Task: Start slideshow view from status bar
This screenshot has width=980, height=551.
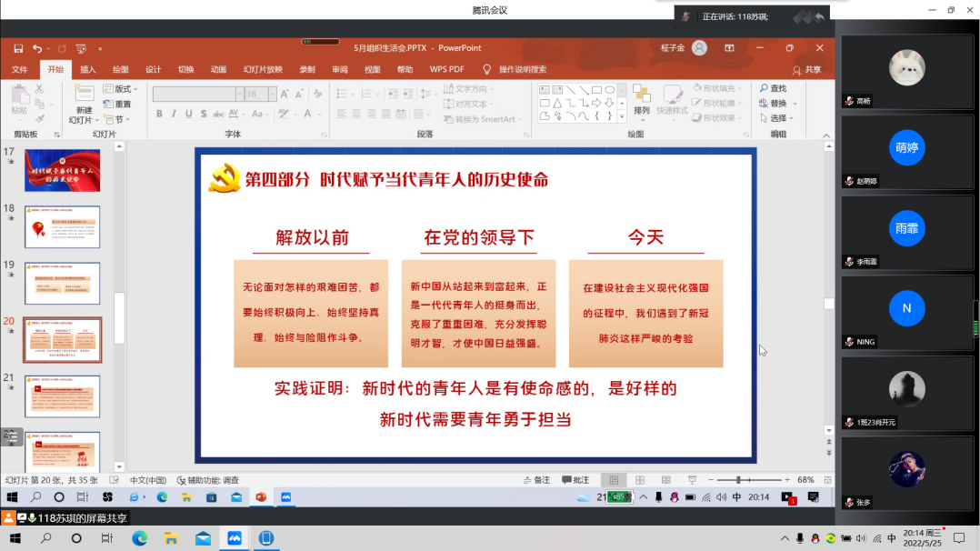Action: click(691, 479)
